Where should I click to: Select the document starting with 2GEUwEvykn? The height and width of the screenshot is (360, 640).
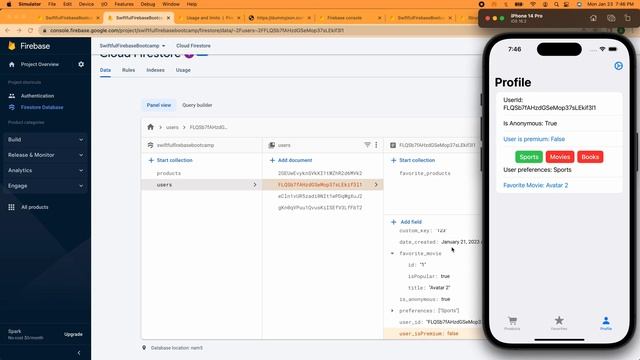(x=320, y=173)
